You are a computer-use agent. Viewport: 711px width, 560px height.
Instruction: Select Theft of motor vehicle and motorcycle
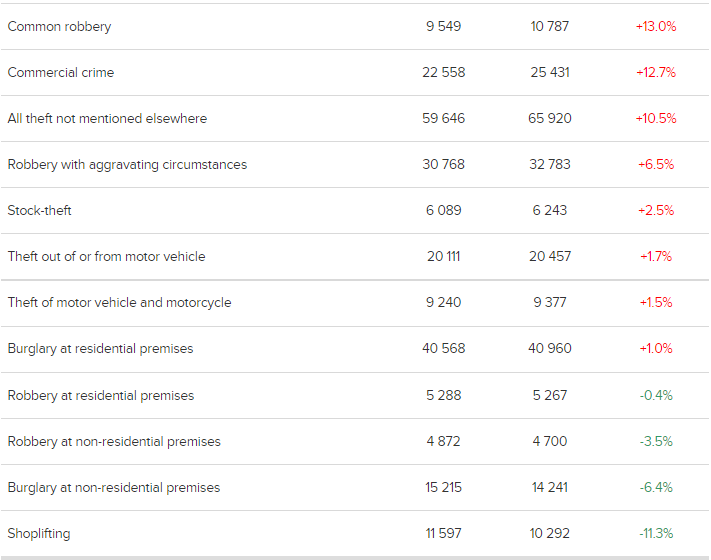tap(120, 302)
